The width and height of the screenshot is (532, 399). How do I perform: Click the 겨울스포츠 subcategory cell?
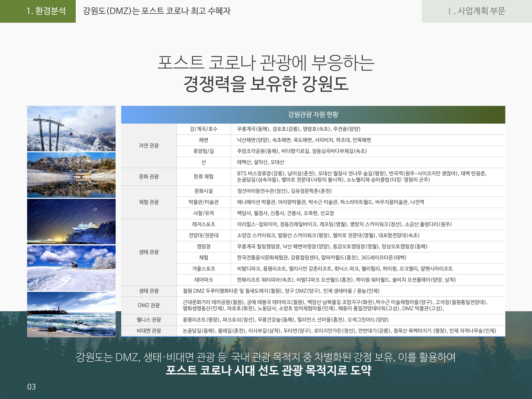tap(203, 269)
